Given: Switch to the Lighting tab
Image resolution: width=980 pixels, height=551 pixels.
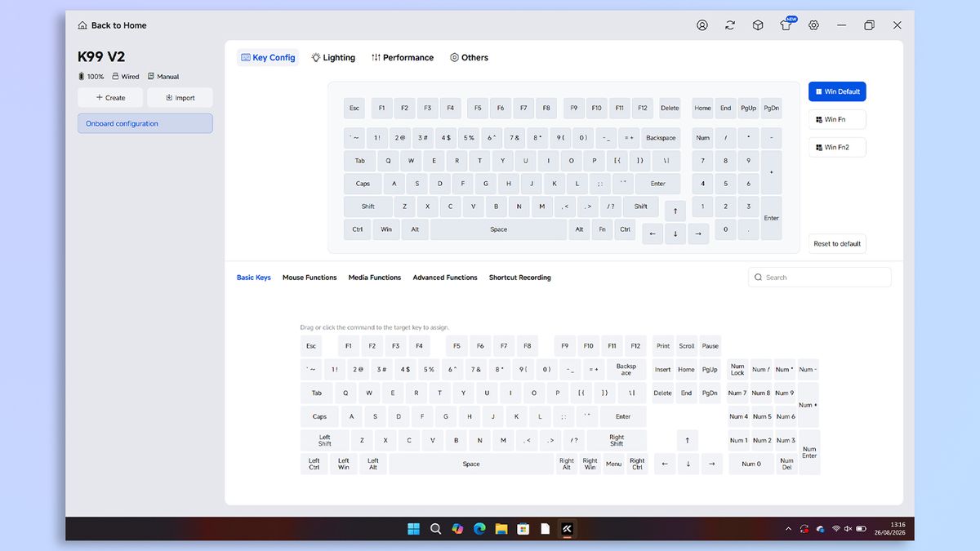Looking at the screenshot, I should click(x=333, y=58).
